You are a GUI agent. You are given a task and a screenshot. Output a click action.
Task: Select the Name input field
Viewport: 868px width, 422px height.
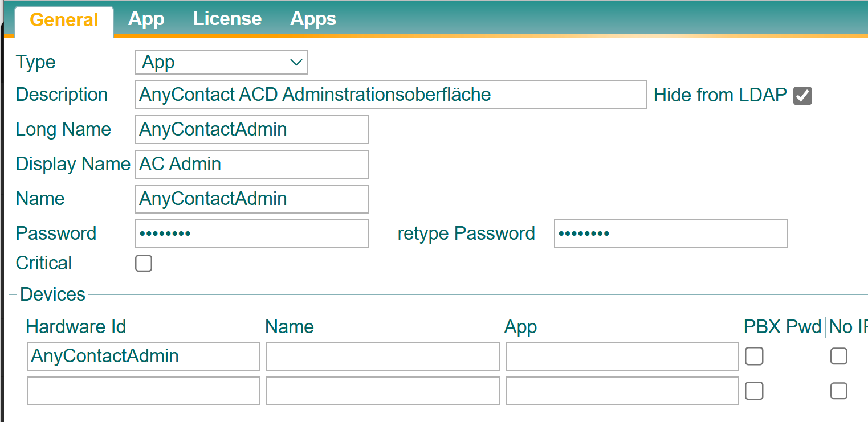click(x=251, y=199)
